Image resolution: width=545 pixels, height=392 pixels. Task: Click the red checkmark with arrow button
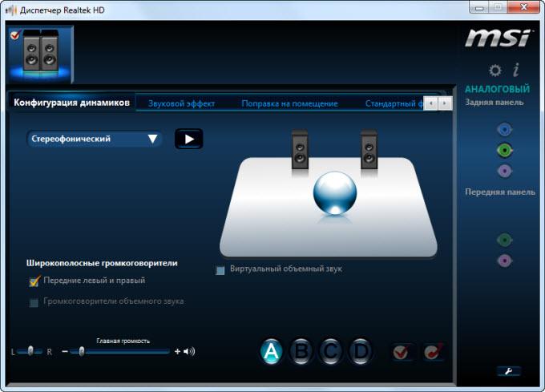tap(434, 352)
